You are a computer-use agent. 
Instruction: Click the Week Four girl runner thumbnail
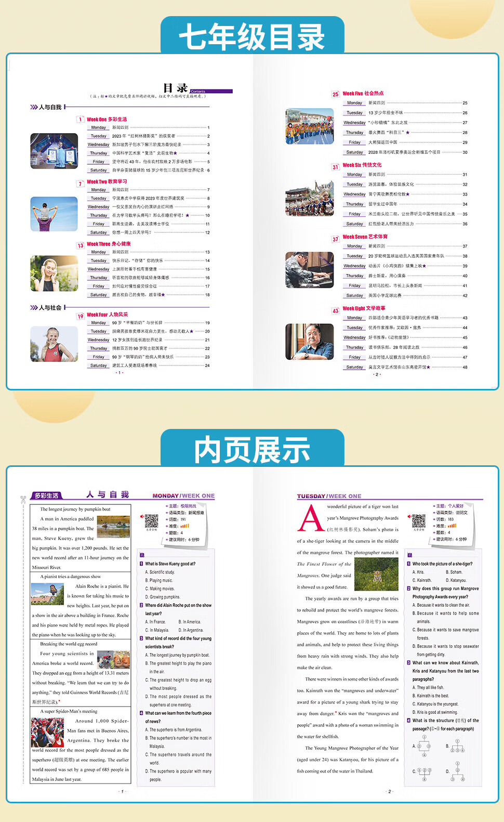pos(54,344)
